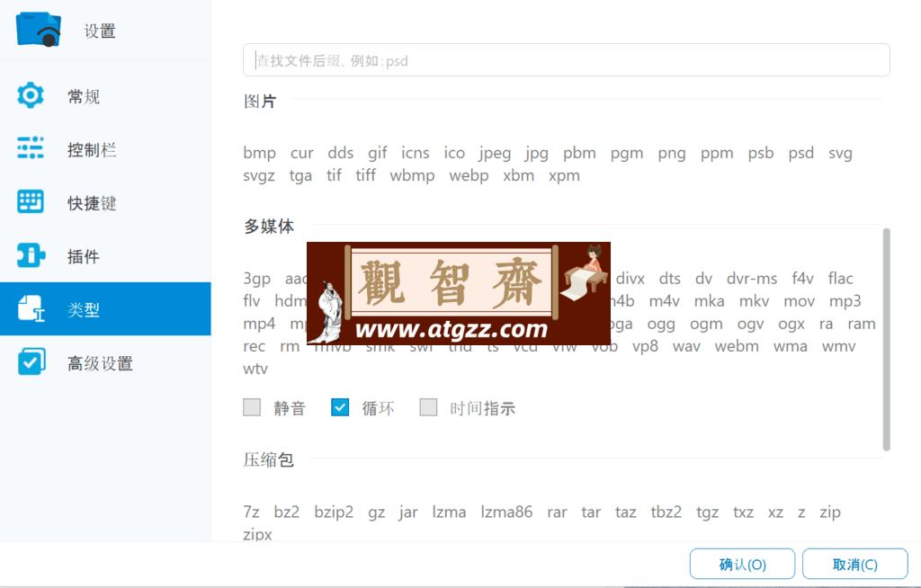Select the 7z archive extension
The image size is (921, 588).
click(252, 512)
